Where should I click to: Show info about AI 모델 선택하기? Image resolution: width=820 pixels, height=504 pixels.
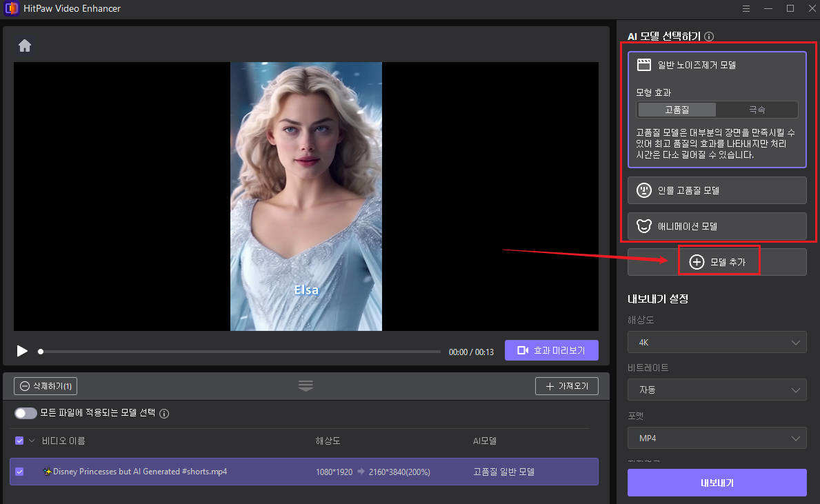coord(708,37)
